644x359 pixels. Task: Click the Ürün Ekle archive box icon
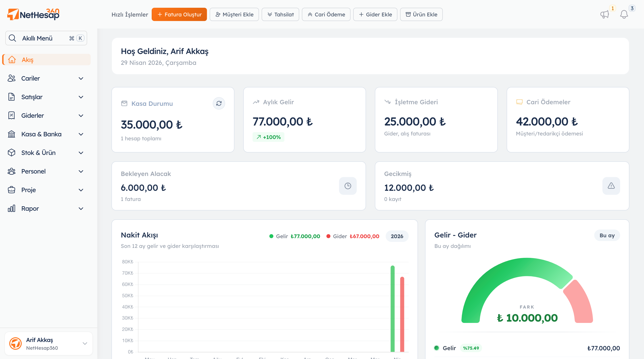click(x=408, y=15)
